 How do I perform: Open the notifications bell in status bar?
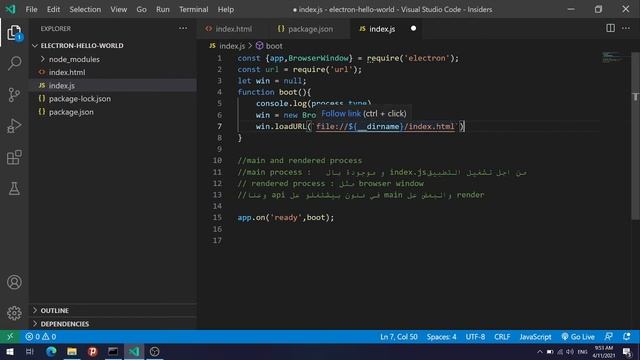[x=627, y=337]
